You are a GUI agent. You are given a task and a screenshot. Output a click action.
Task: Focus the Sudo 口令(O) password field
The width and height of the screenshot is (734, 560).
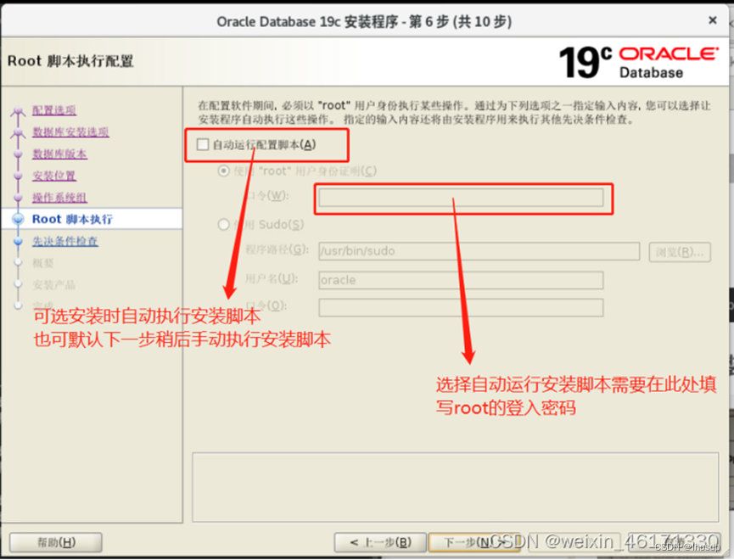461,308
